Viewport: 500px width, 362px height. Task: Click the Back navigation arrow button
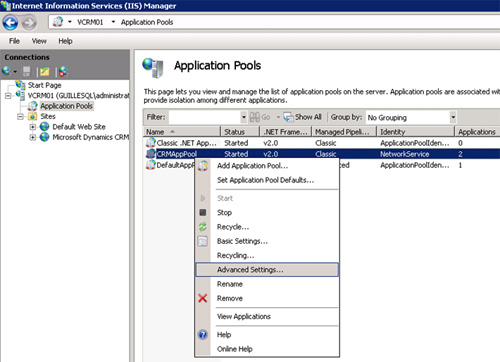[x=10, y=23]
